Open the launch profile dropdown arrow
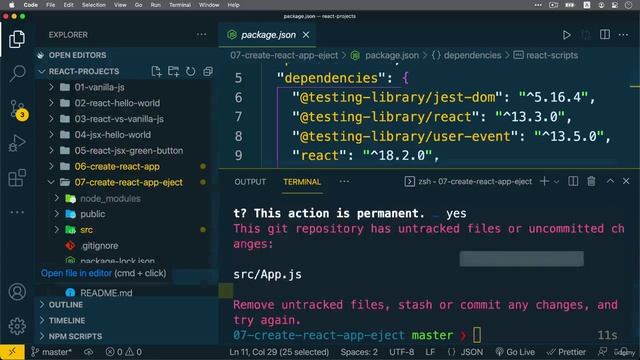Viewport: 640px width, 360px height. point(556,182)
